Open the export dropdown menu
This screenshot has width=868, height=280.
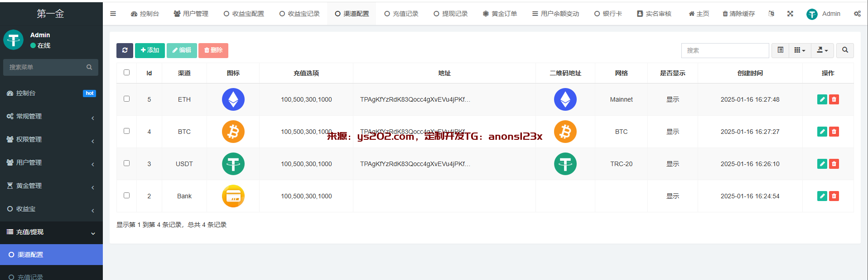click(822, 50)
